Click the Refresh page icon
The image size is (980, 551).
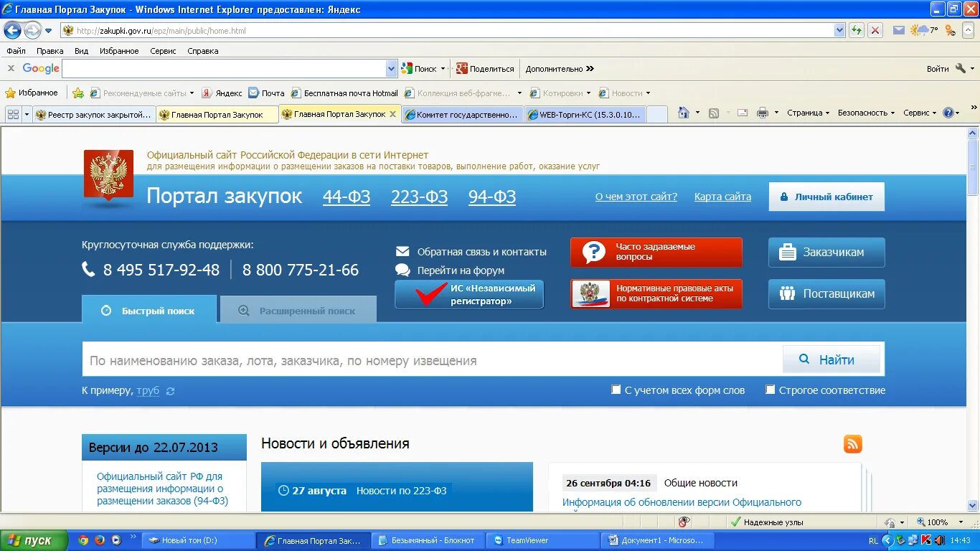click(x=856, y=30)
